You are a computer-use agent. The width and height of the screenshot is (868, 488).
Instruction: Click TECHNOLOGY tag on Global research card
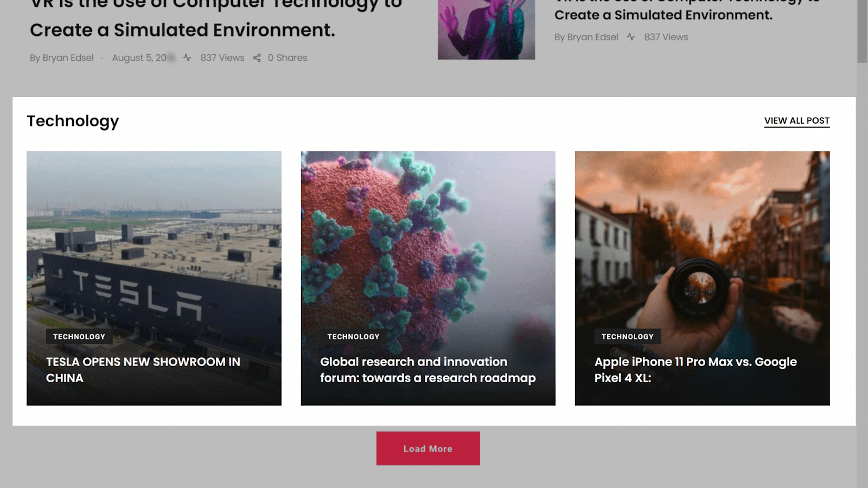coord(353,337)
